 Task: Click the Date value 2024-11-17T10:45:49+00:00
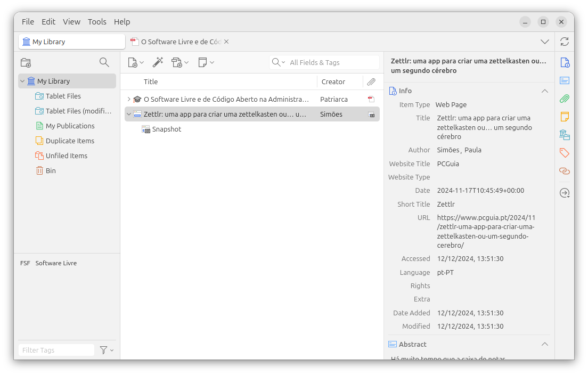pos(480,191)
